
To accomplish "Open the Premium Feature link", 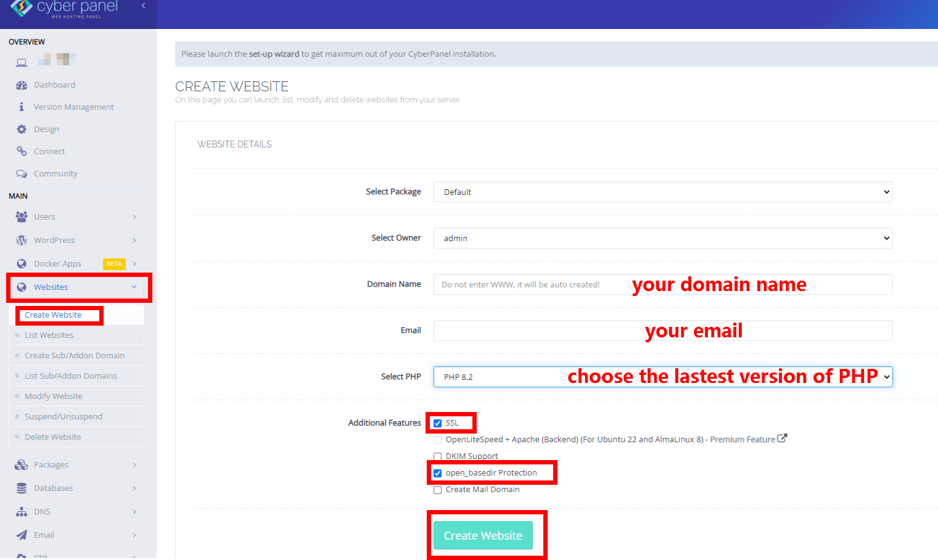I will [743, 440].
